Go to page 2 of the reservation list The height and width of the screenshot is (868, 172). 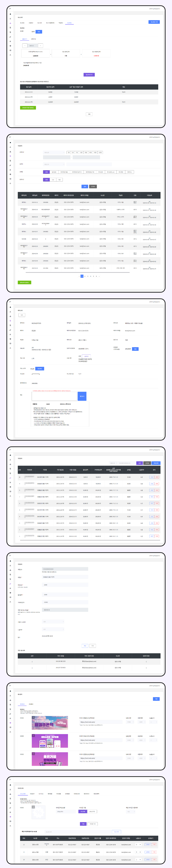(x=85, y=276)
